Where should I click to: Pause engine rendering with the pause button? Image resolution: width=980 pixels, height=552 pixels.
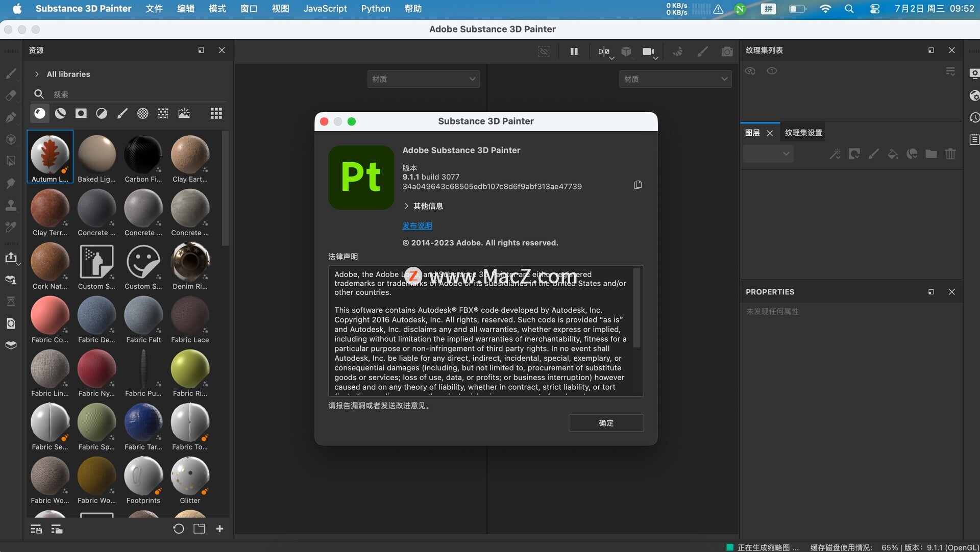(x=574, y=52)
